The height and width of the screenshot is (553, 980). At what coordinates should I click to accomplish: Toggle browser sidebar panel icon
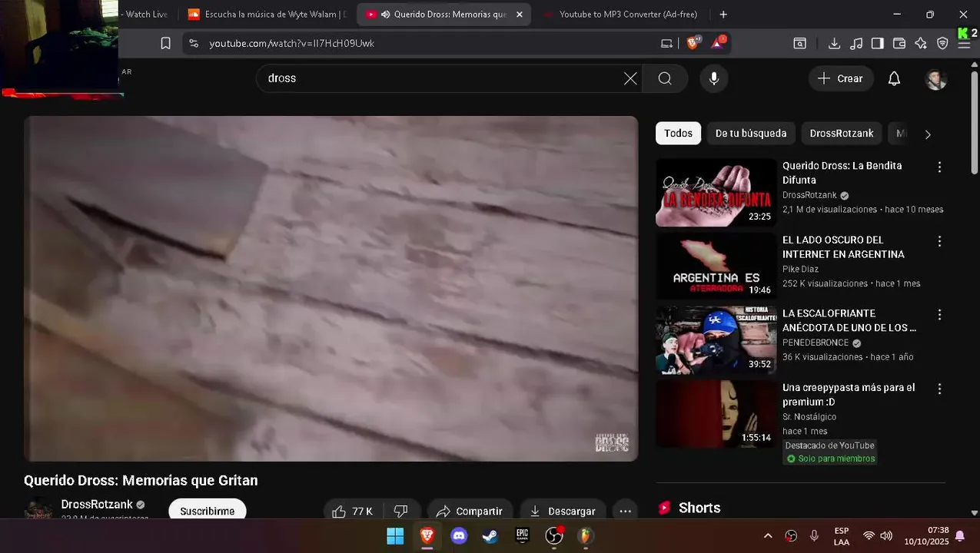(x=877, y=44)
